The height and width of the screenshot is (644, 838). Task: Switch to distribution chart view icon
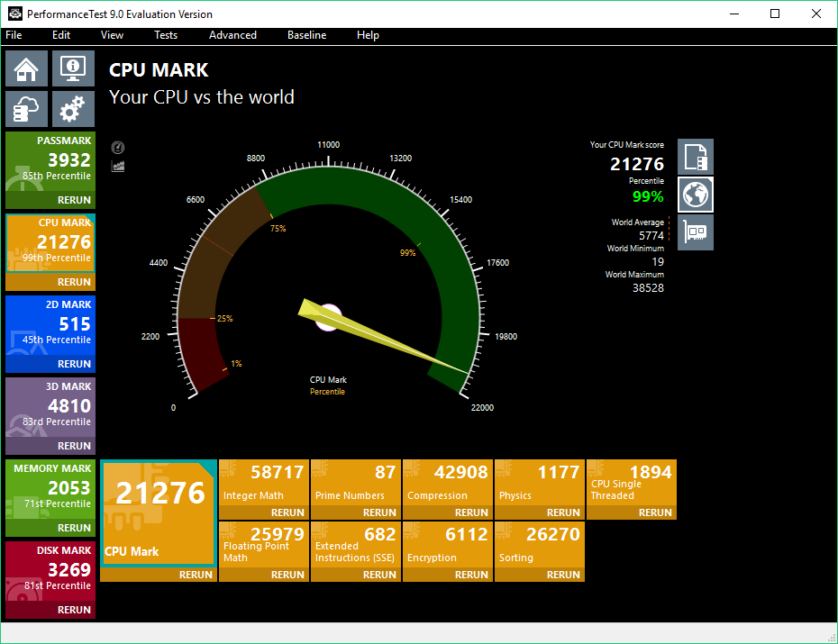[117, 166]
